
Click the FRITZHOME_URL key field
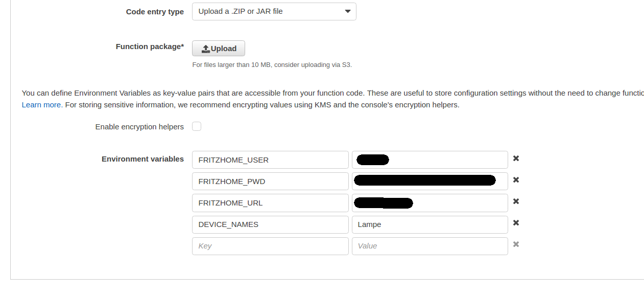[270, 202]
